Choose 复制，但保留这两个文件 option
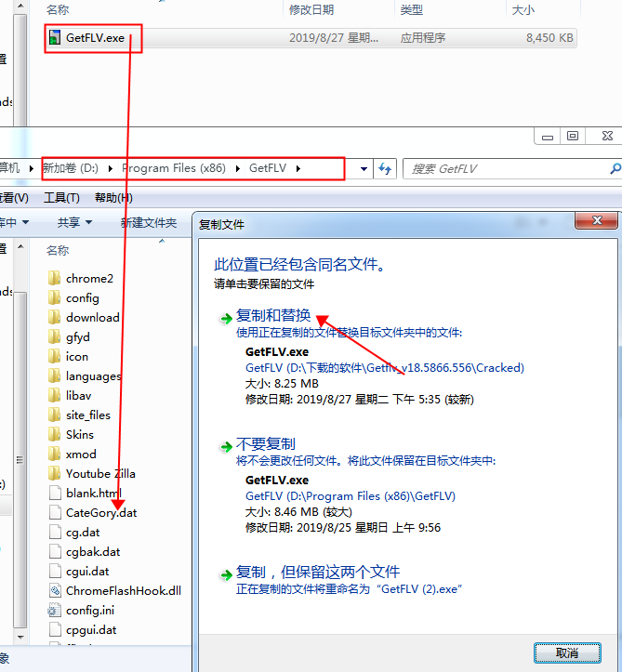The image size is (622, 672). 318,572
